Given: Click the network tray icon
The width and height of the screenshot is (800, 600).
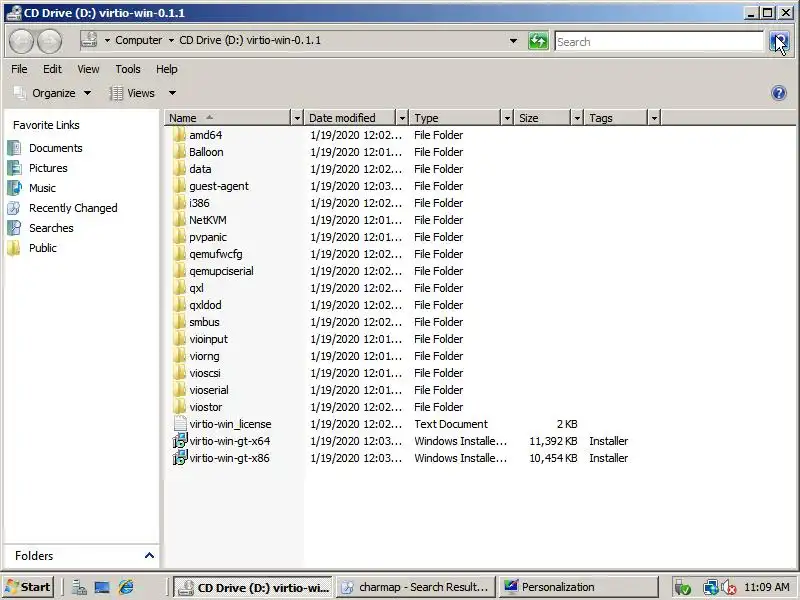Looking at the screenshot, I should [710, 588].
